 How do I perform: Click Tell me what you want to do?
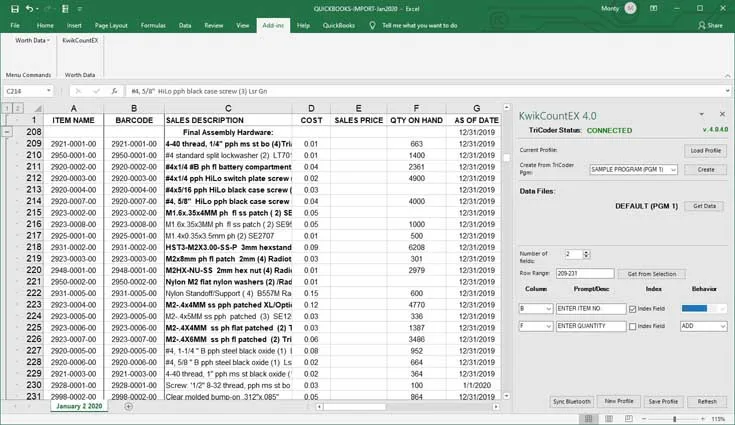tap(419, 25)
